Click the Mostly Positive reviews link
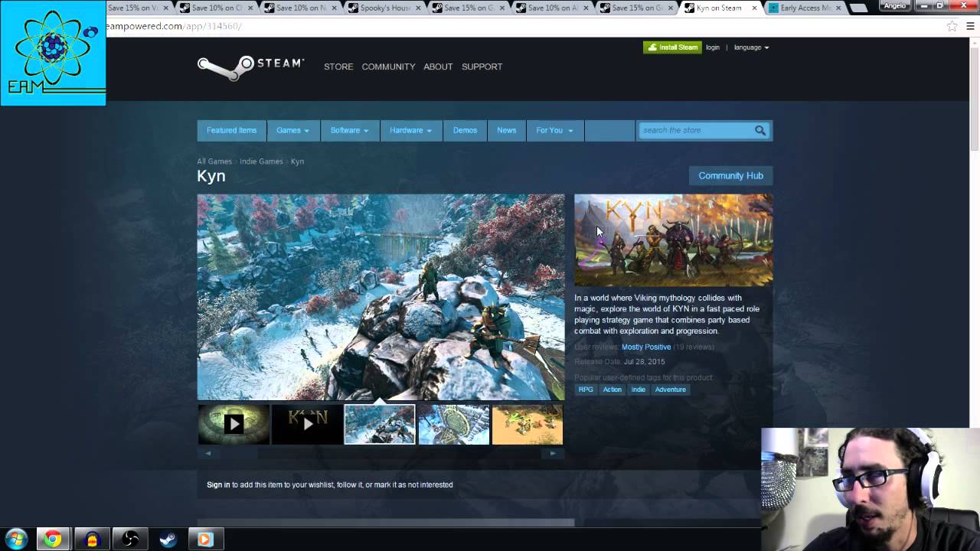This screenshot has height=551, width=980. pyautogui.click(x=646, y=347)
